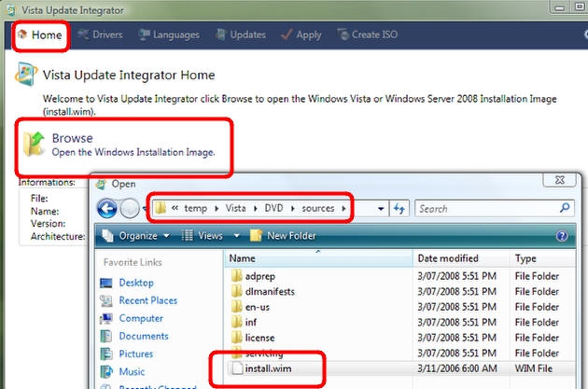Click the adprep folder icon
This screenshot has width=588, height=389.
[x=237, y=276]
